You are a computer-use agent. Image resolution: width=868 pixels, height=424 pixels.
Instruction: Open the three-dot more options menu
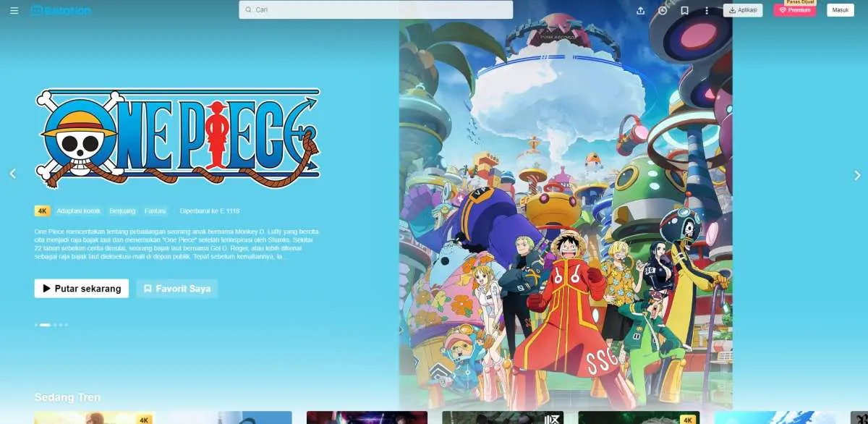point(707,11)
